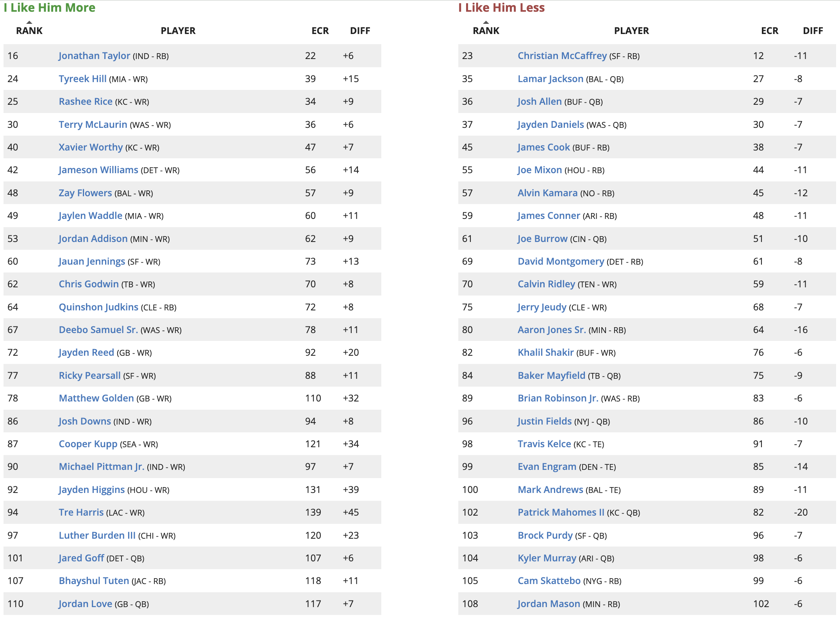Sort right table by DIFF column
Screen dimensions: 840x620
click(813, 31)
